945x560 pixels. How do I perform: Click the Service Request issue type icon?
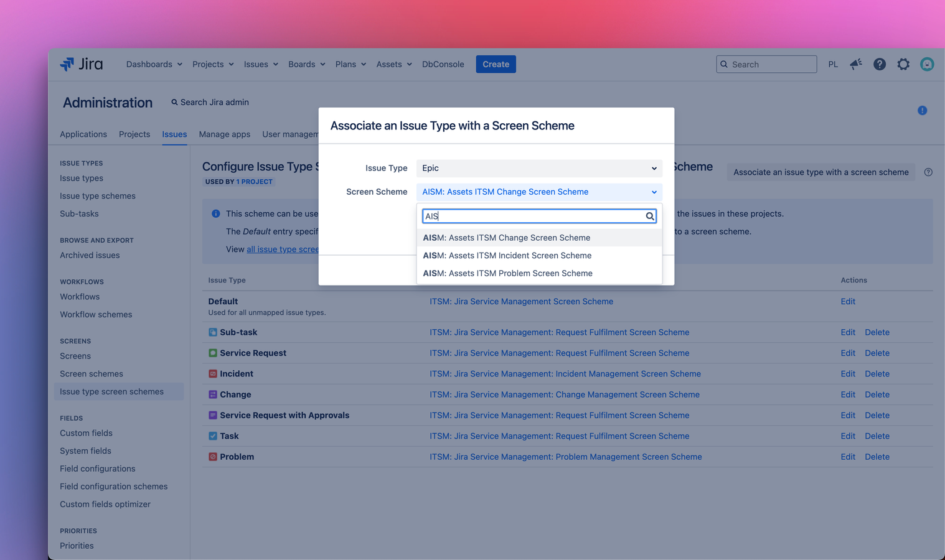[213, 353]
